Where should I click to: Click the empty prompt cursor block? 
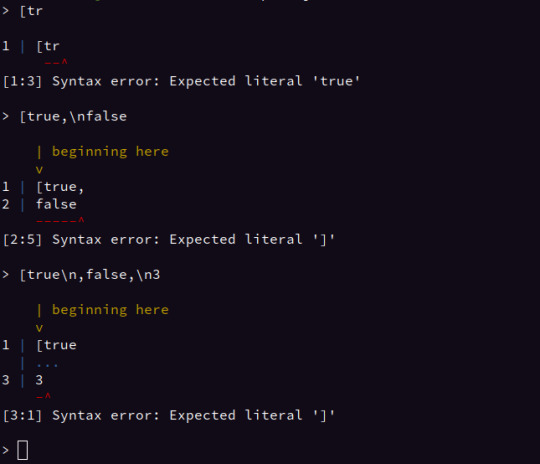click(x=22, y=450)
